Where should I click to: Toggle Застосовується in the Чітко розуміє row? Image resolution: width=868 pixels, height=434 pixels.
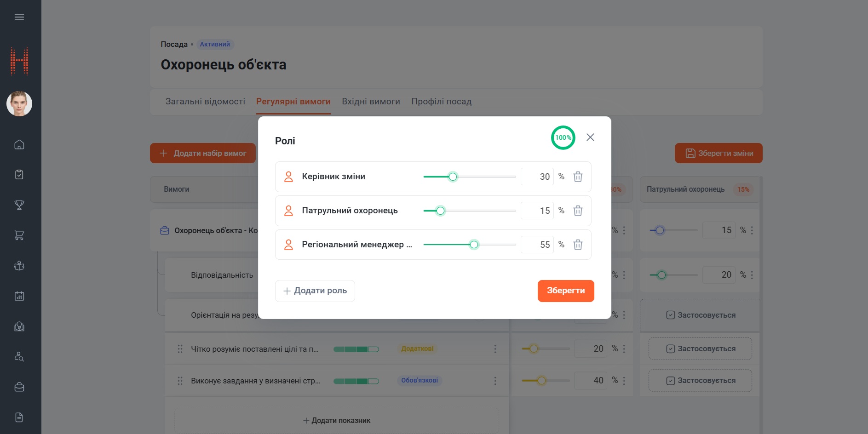pyautogui.click(x=701, y=349)
